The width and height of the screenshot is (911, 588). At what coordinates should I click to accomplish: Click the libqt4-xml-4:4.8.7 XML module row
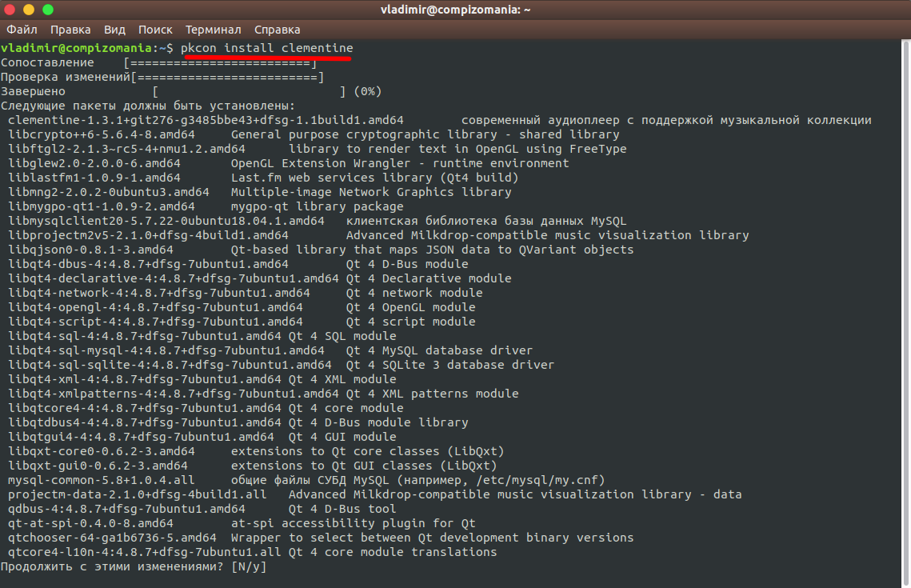[x=202, y=379]
